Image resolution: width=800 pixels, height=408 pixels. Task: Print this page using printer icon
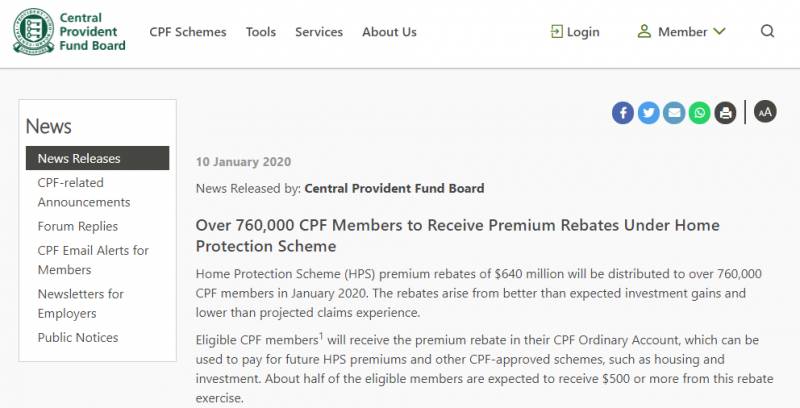[x=725, y=112]
